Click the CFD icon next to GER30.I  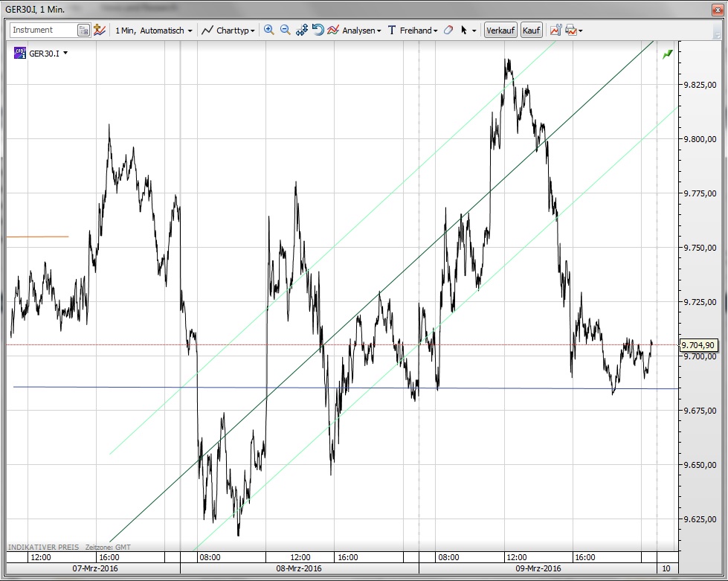click(20, 53)
